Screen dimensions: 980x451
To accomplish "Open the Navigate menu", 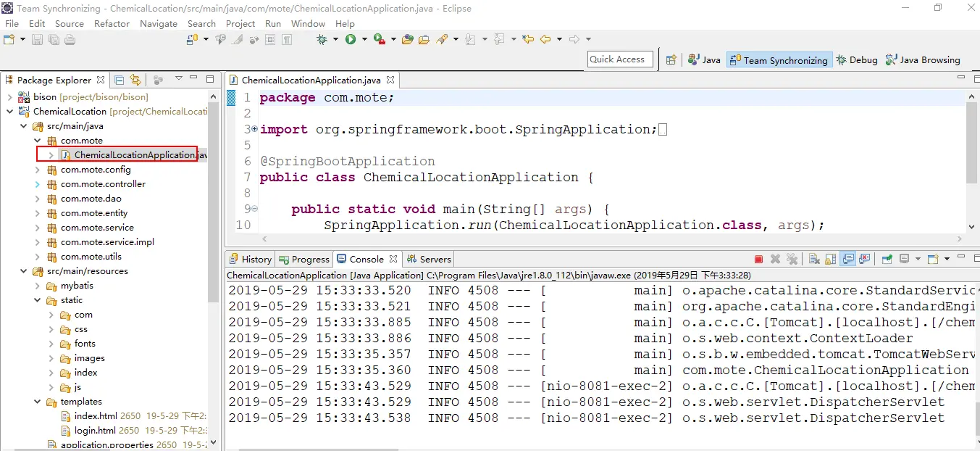I will pos(159,23).
